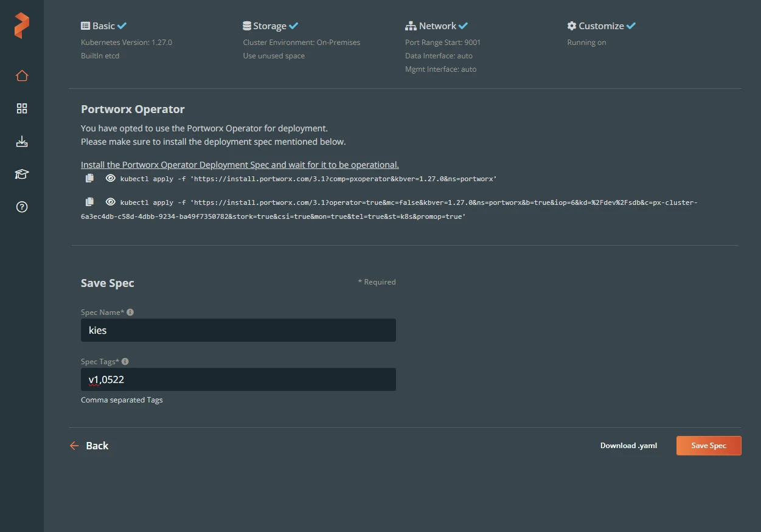Click the Save Spec section heading
761x532 pixels.
(x=108, y=283)
